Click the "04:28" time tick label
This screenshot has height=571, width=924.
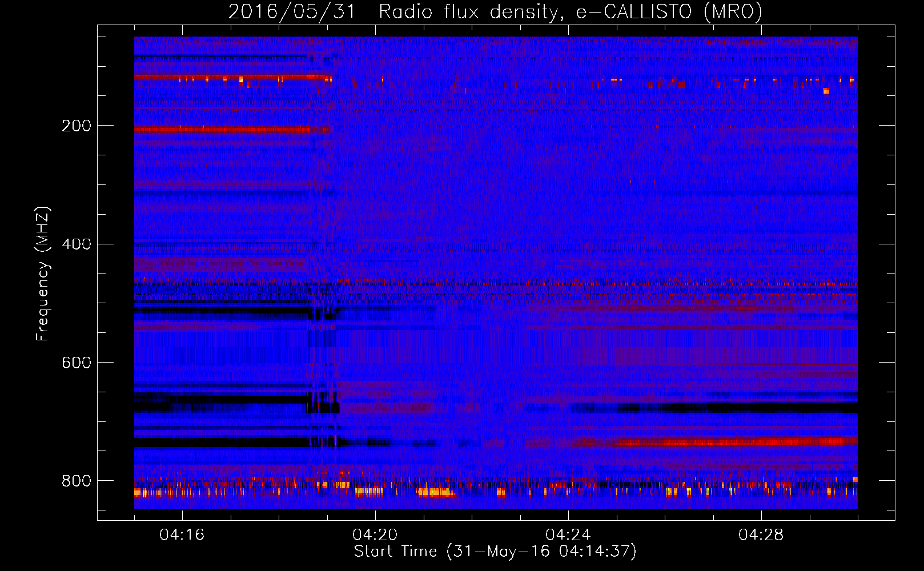click(x=761, y=535)
